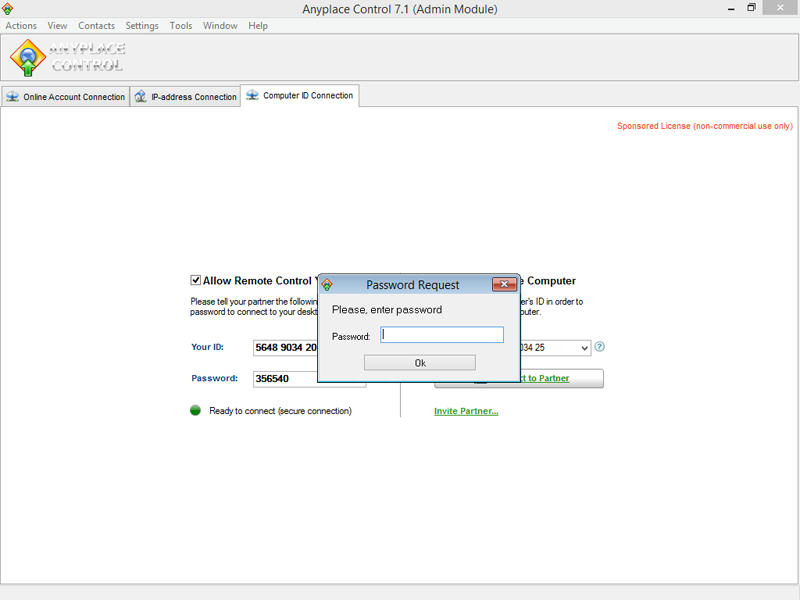Select the Computer ID Connection tab
Image resolution: width=800 pixels, height=600 pixels.
tap(300, 95)
